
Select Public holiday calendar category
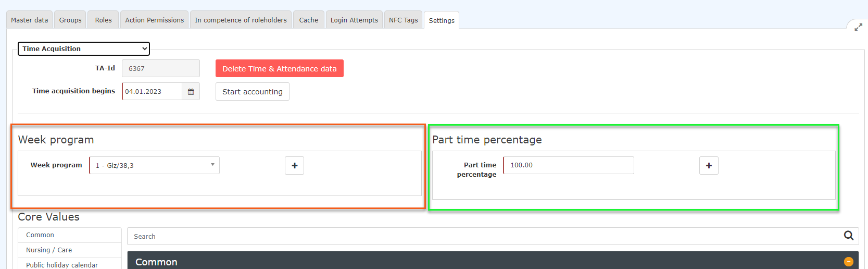[70, 264]
